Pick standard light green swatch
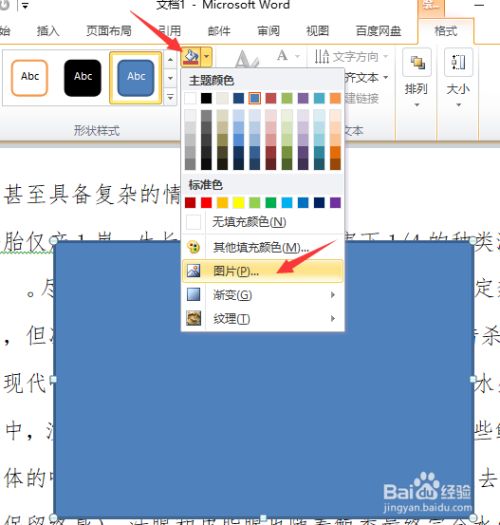Image resolution: width=500 pixels, height=525 pixels. (255, 203)
